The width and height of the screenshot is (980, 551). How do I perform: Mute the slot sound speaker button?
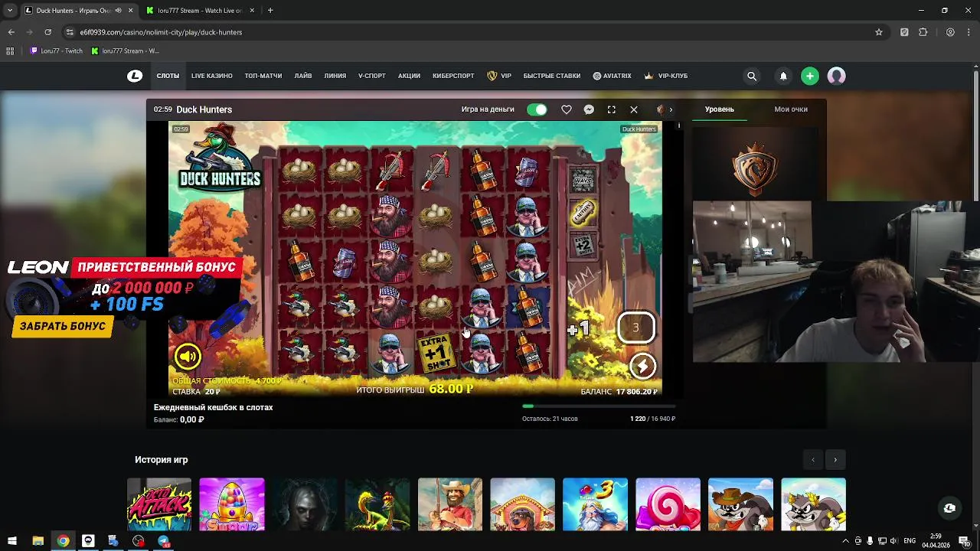coord(188,356)
